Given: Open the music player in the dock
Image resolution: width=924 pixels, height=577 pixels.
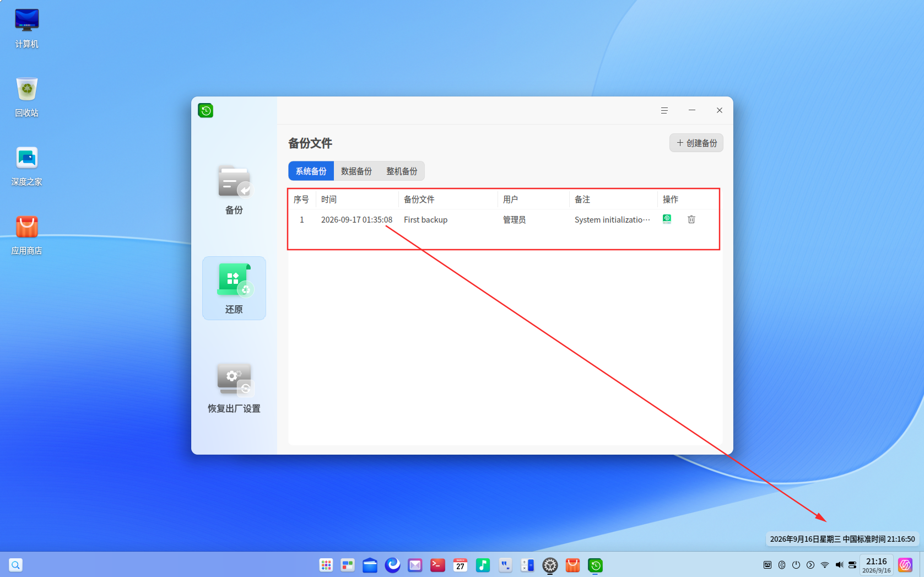Looking at the screenshot, I should click(x=483, y=565).
